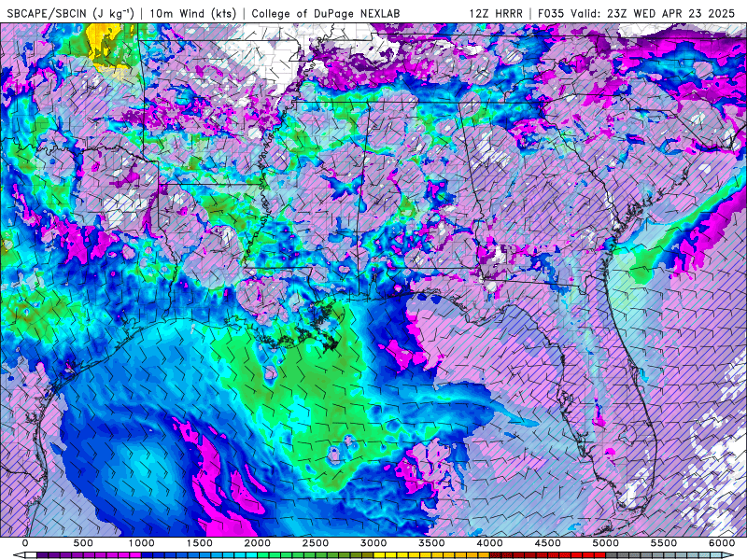Viewport: 747px width, 560px height.
Task: Select the 1000 label on the color scale
Action: pos(141,543)
